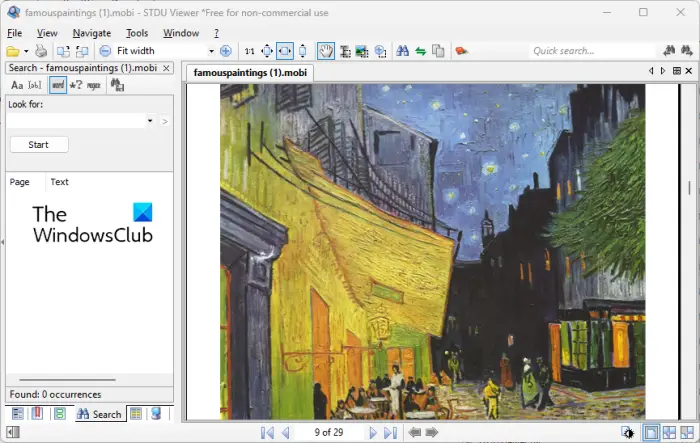Choose the fit height zoom icon

(x=303, y=51)
